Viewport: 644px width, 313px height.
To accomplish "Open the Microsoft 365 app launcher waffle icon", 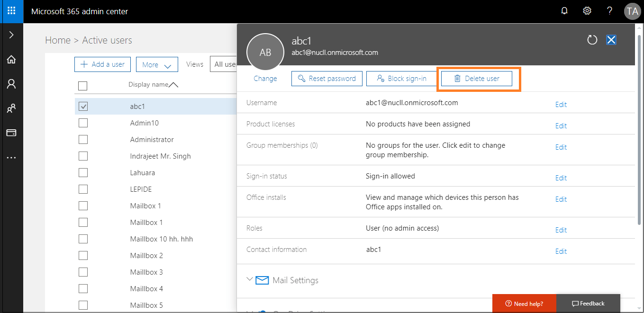I will click(x=11, y=11).
